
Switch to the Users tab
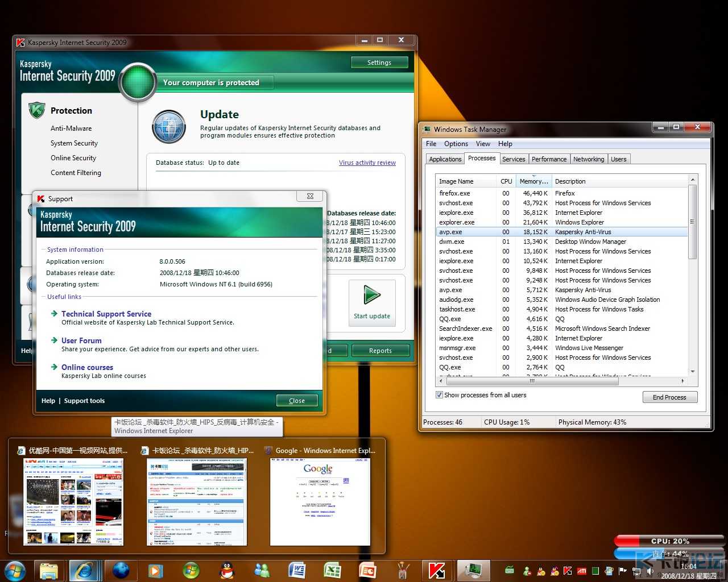(619, 159)
